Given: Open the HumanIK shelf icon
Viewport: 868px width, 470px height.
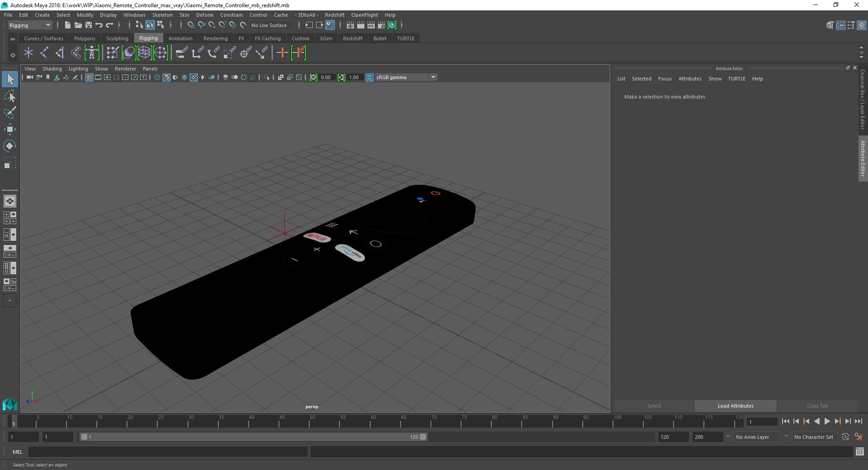Looking at the screenshot, I should [x=92, y=53].
